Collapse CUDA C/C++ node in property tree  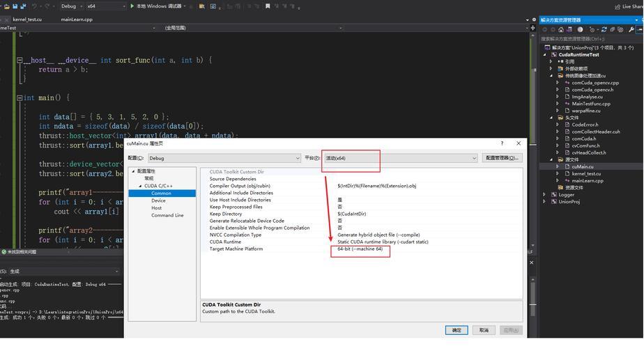(x=140, y=186)
